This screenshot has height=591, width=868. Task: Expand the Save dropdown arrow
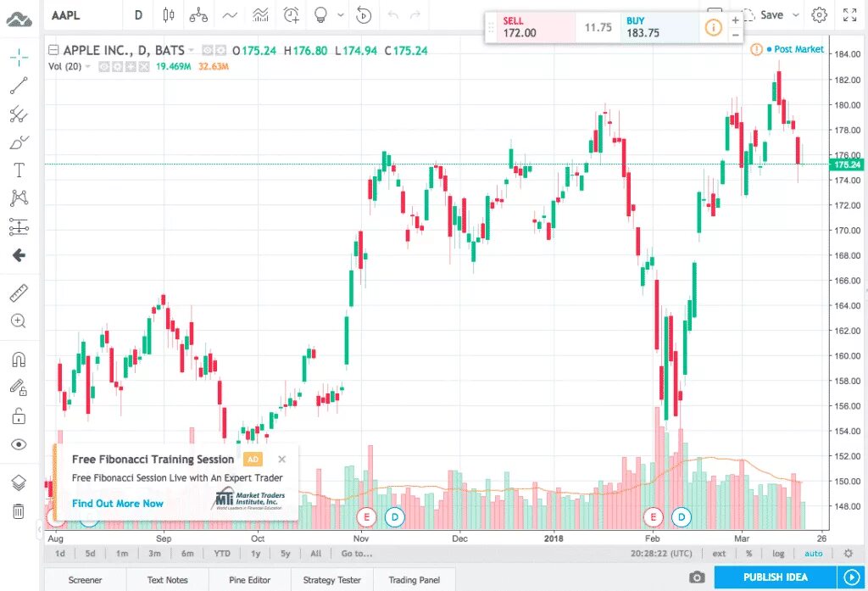(795, 15)
